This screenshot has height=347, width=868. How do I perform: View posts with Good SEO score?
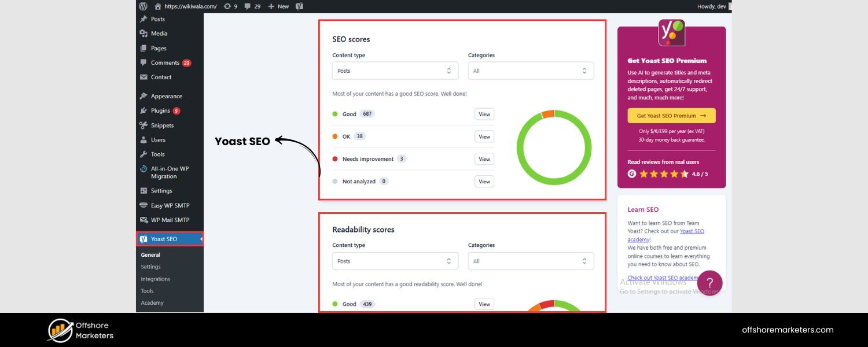[x=484, y=115]
